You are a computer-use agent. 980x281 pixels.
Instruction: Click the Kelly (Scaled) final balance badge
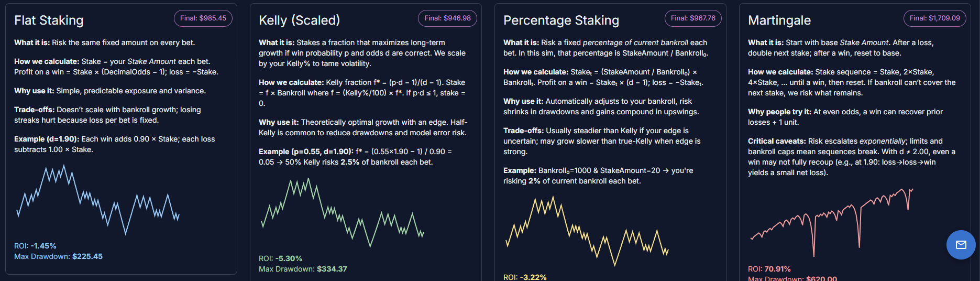447,18
